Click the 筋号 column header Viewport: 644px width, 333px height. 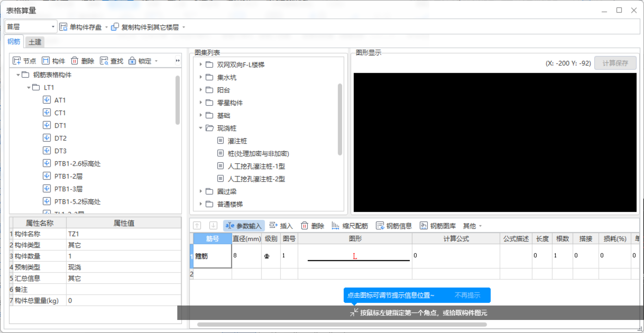212,239
